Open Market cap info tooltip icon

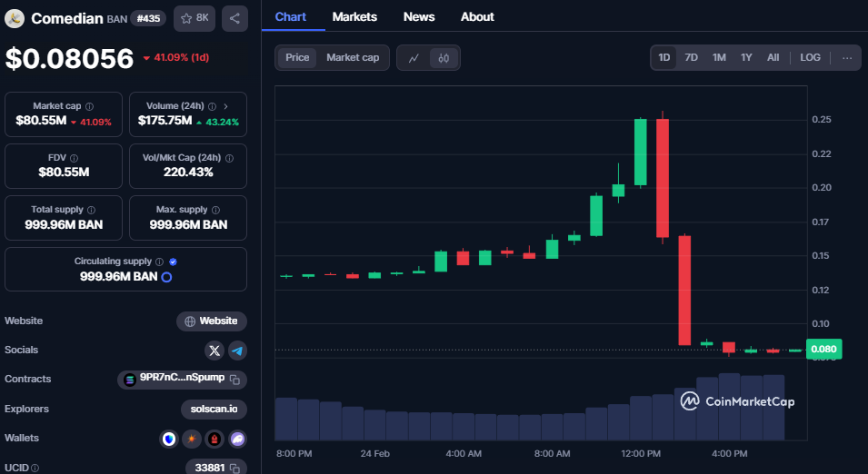point(89,106)
